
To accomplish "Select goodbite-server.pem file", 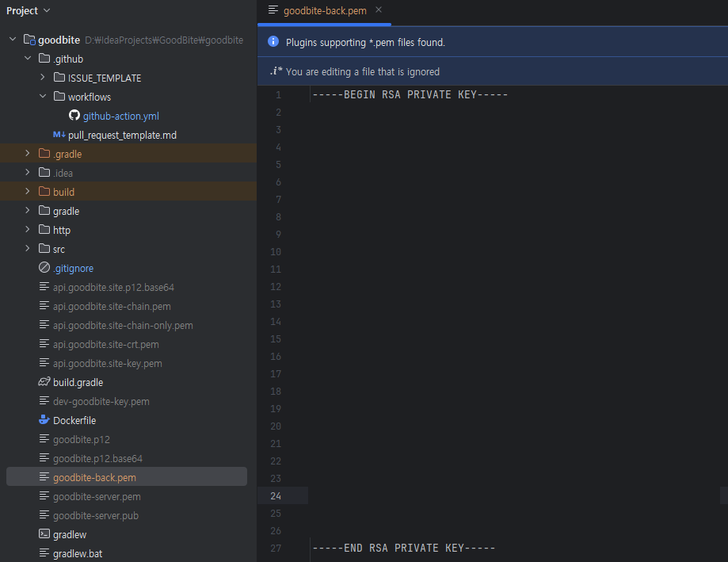I will pyautogui.click(x=97, y=497).
